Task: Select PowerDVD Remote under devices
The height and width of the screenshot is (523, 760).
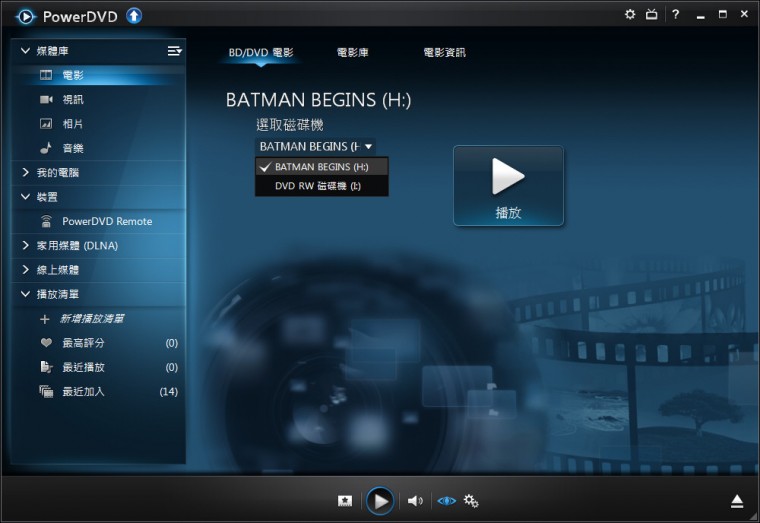Action: tap(106, 222)
